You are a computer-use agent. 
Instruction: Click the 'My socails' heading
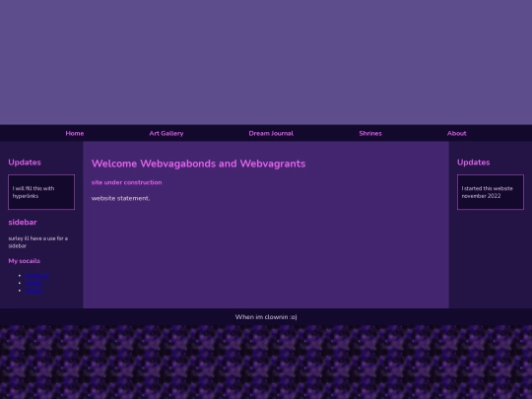pyautogui.click(x=24, y=261)
